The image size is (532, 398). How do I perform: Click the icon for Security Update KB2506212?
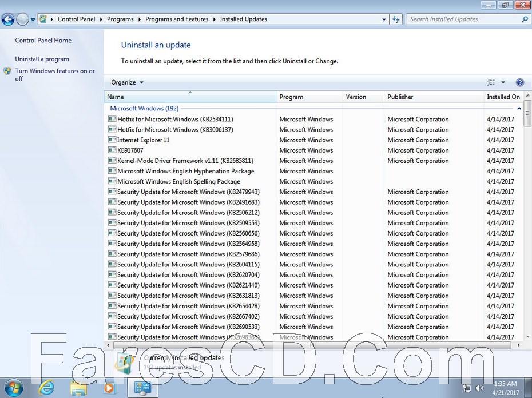coord(112,212)
